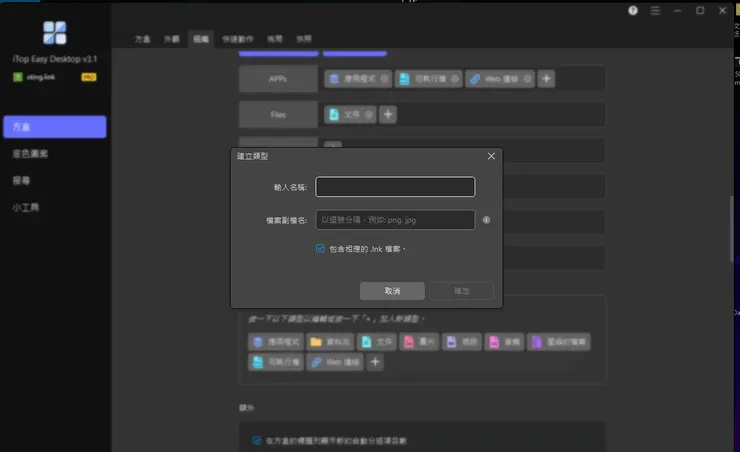The width and height of the screenshot is (740, 452).
Task: Click the 確定 button in the dialog
Action: [462, 291]
